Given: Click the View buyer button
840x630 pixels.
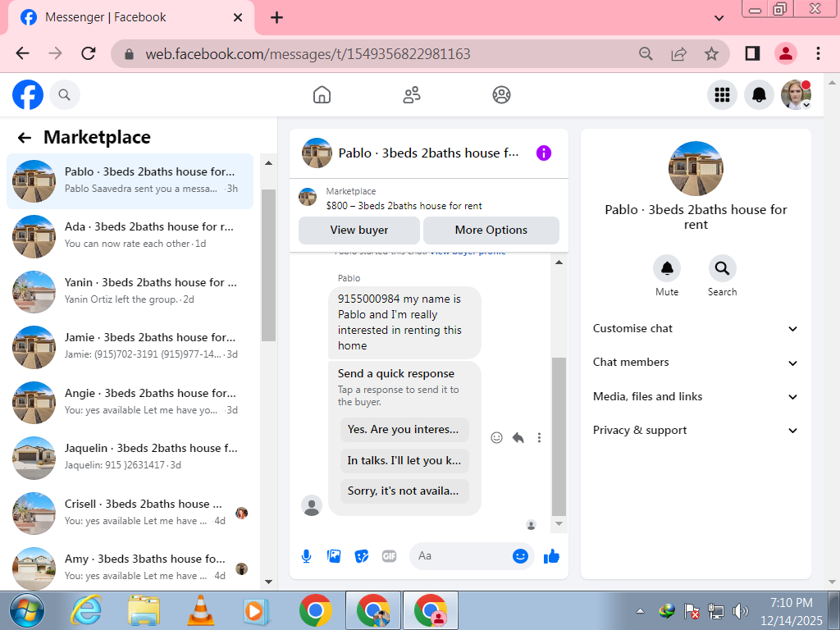Looking at the screenshot, I should click(x=359, y=231).
